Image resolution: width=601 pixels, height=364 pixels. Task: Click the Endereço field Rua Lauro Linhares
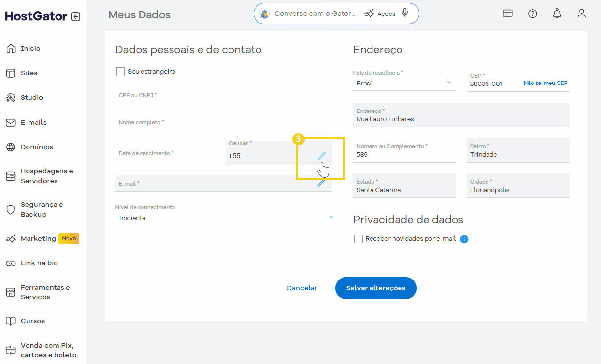point(461,115)
